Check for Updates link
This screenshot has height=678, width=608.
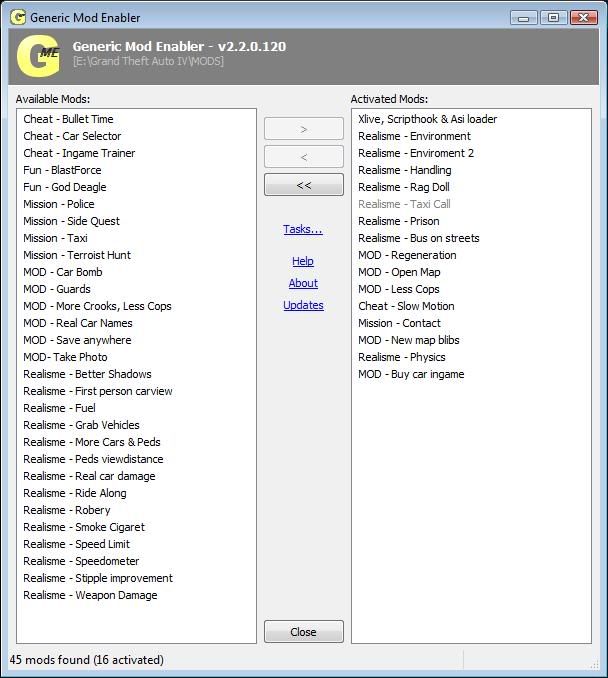[x=303, y=305]
